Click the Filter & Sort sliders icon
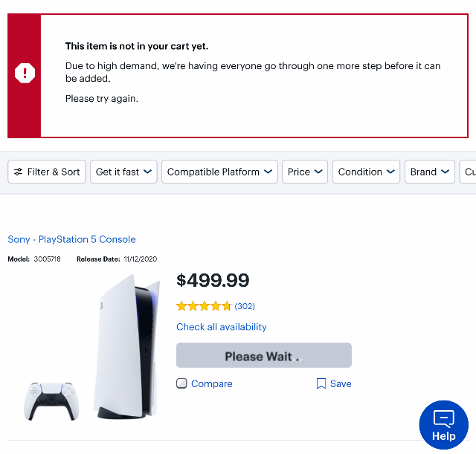Screen dimensions: 476x454 tap(19, 172)
